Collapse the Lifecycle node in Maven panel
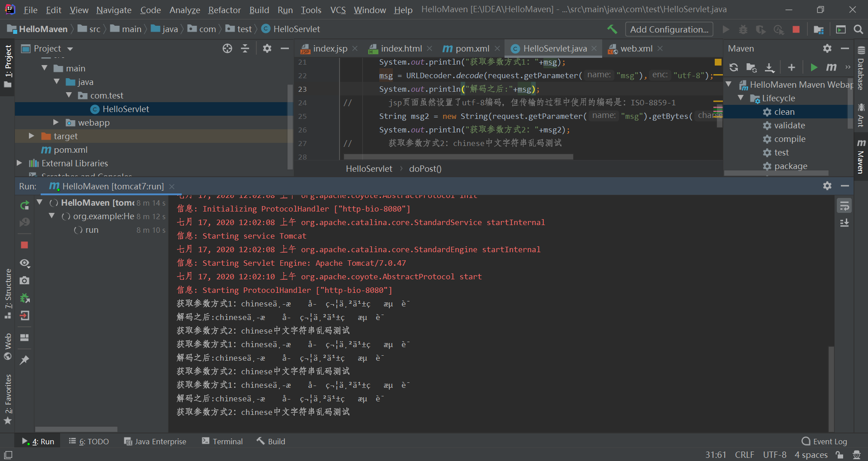Image resolution: width=868 pixels, height=461 pixels. pos(741,98)
